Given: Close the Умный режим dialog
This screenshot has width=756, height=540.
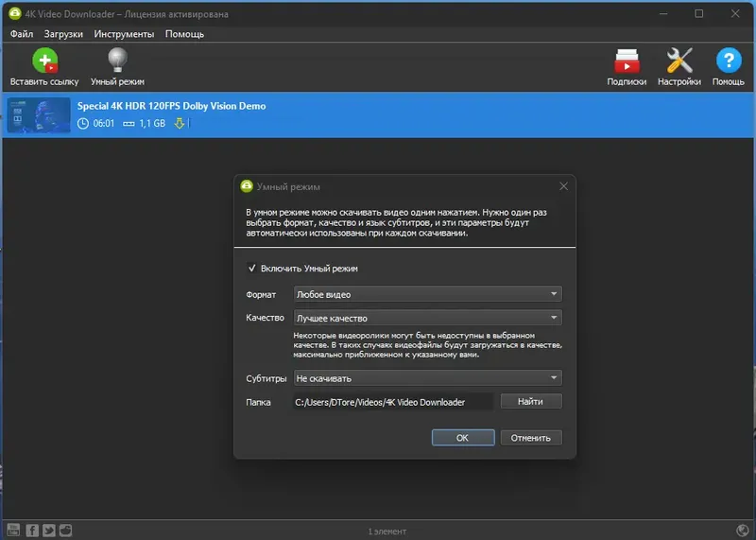Looking at the screenshot, I should pos(563,186).
